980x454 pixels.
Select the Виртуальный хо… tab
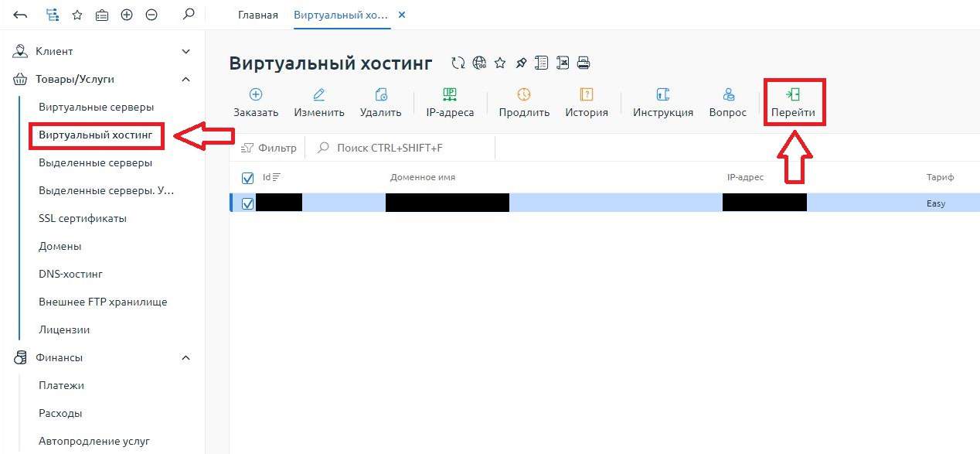coord(341,15)
